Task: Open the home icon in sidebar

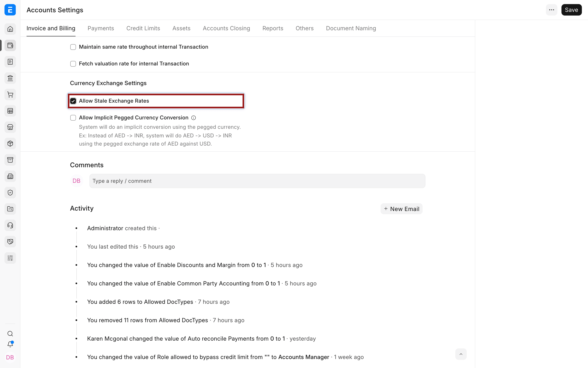Action: click(10, 29)
